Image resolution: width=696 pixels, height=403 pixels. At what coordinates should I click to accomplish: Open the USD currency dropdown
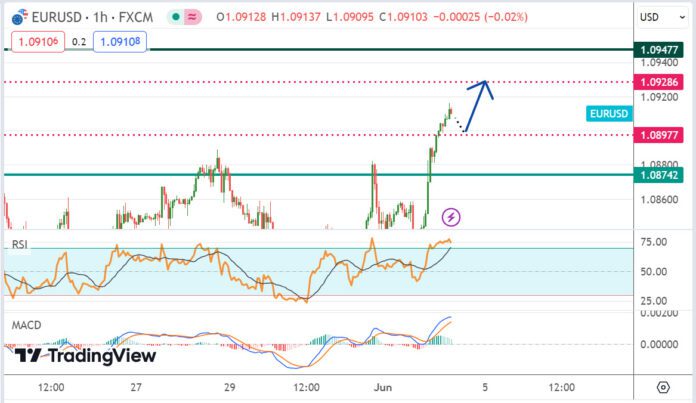pos(662,17)
